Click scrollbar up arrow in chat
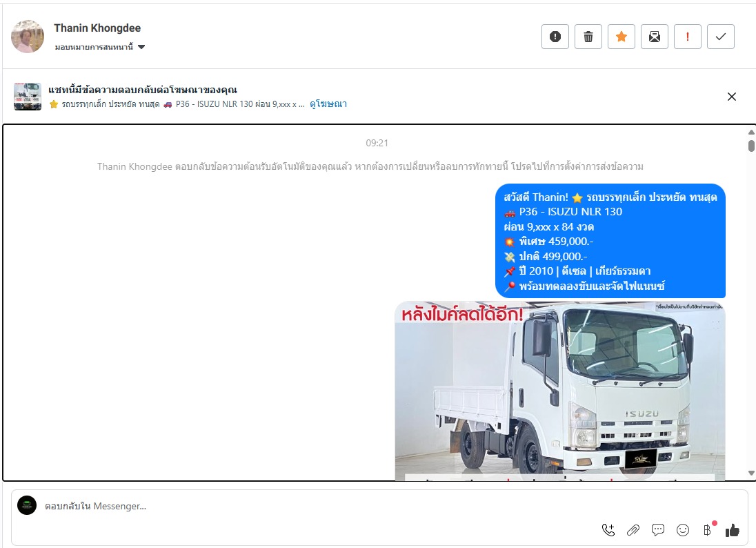756x548 pixels. (751, 133)
